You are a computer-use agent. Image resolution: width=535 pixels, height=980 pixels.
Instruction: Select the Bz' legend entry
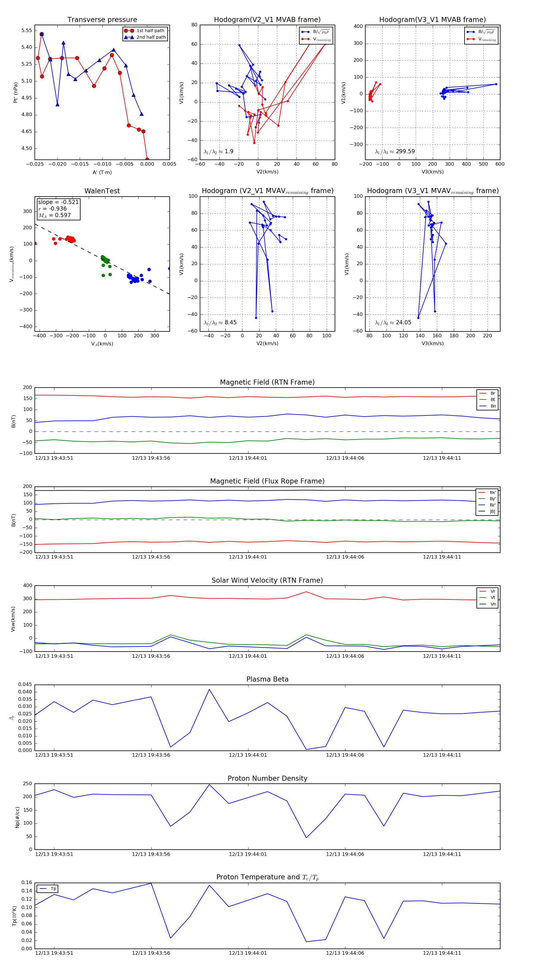point(487,505)
